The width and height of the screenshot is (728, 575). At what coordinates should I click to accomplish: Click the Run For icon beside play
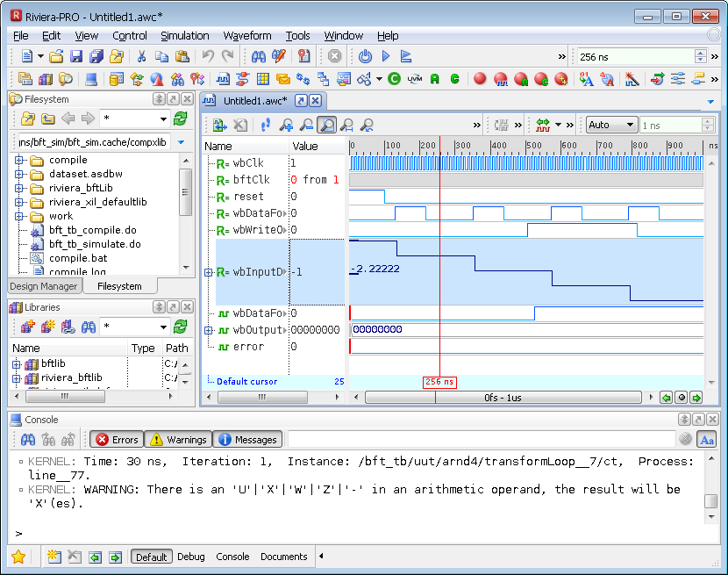(406, 57)
